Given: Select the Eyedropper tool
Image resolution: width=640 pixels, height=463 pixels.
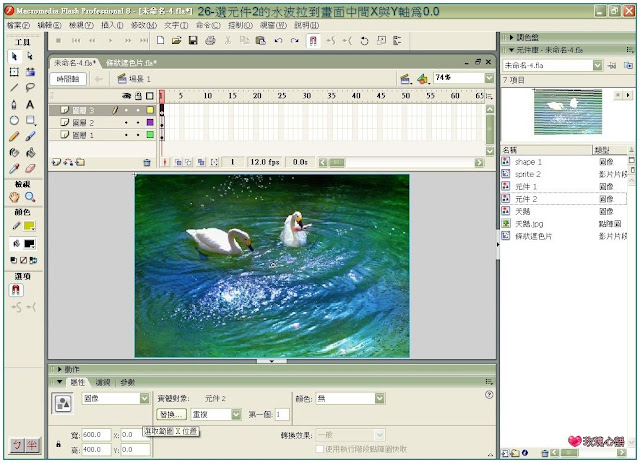Looking at the screenshot, I should tap(14, 169).
